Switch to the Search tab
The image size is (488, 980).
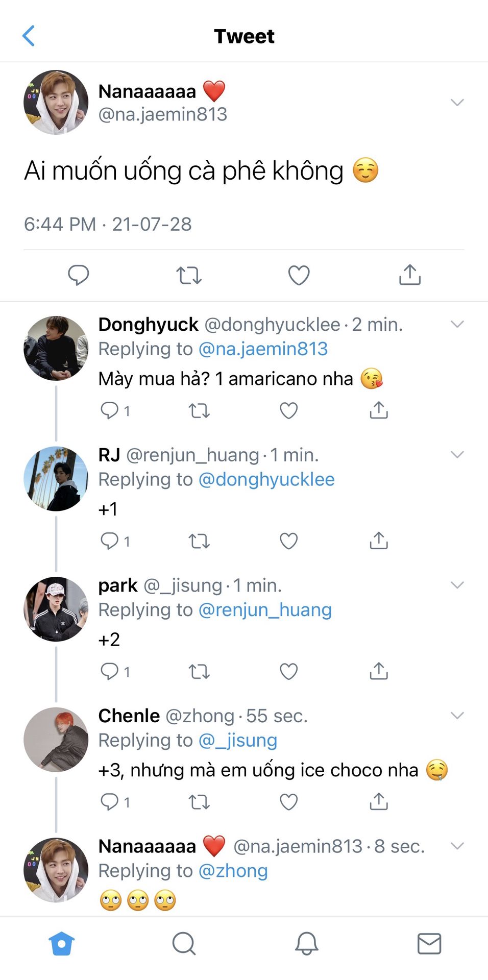(x=184, y=943)
